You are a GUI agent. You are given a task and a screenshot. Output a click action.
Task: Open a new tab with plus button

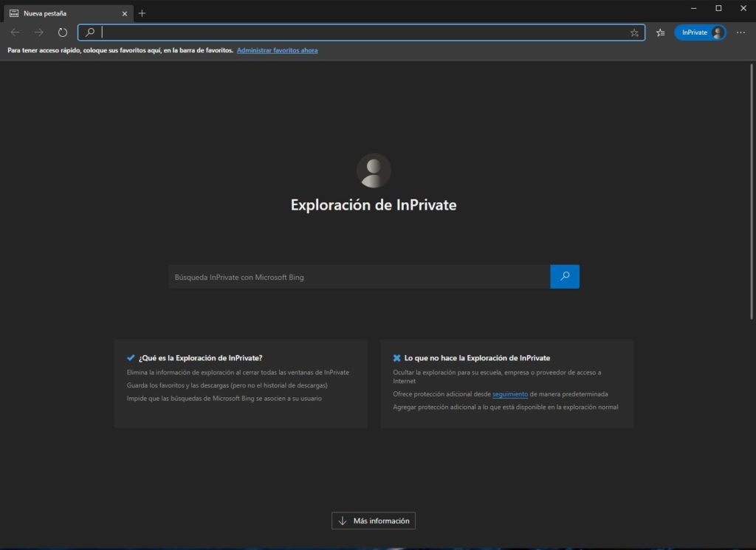coord(142,13)
